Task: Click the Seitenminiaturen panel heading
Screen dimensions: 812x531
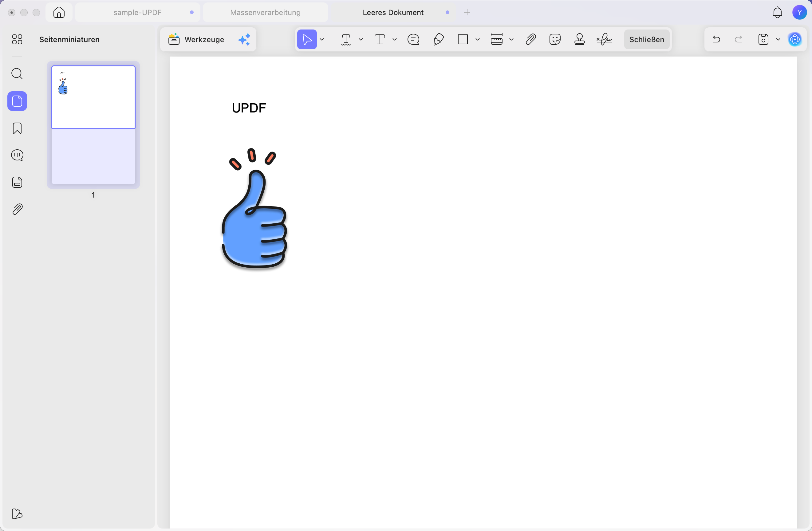Action: [x=69, y=40]
